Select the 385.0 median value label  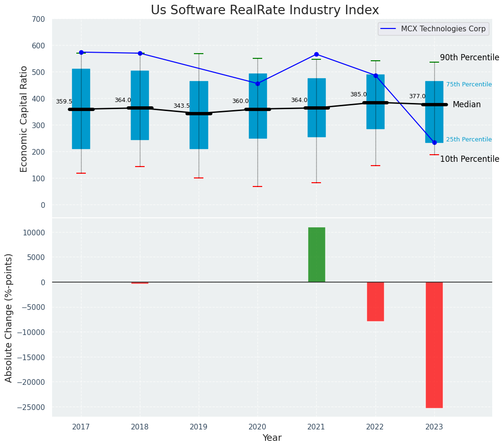(x=358, y=95)
